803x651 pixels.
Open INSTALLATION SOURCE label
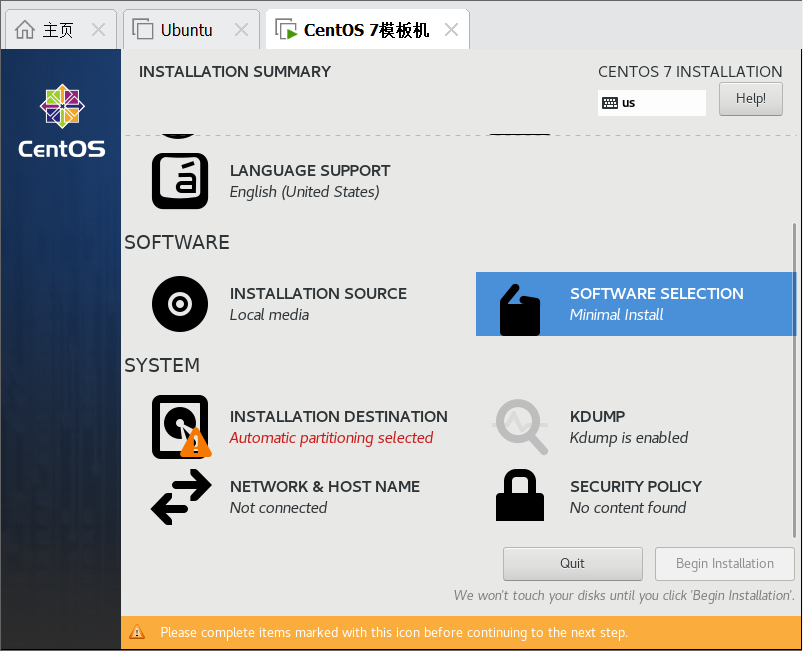[x=318, y=293]
